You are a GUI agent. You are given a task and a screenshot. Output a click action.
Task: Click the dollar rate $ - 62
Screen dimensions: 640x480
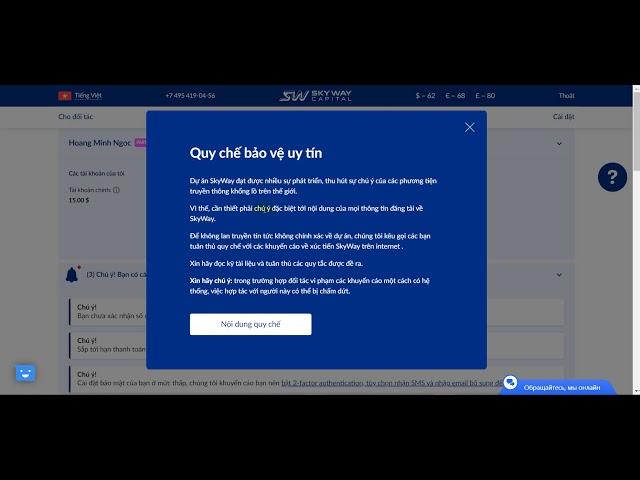click(425, 96)
